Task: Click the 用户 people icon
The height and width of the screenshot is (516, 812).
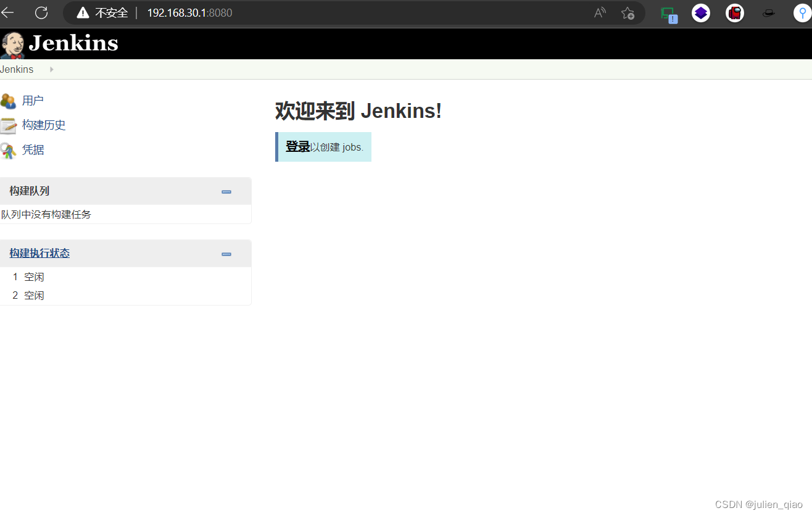Action: (8, 101)
